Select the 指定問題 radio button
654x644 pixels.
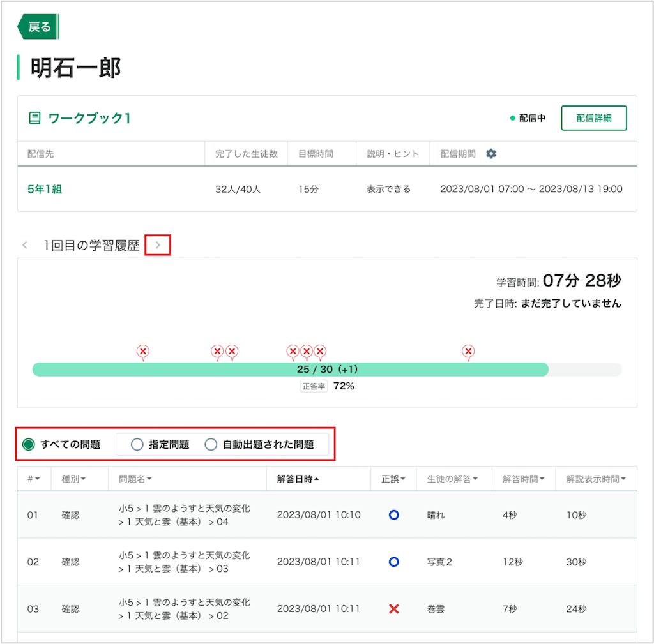[x=137, y=444]
